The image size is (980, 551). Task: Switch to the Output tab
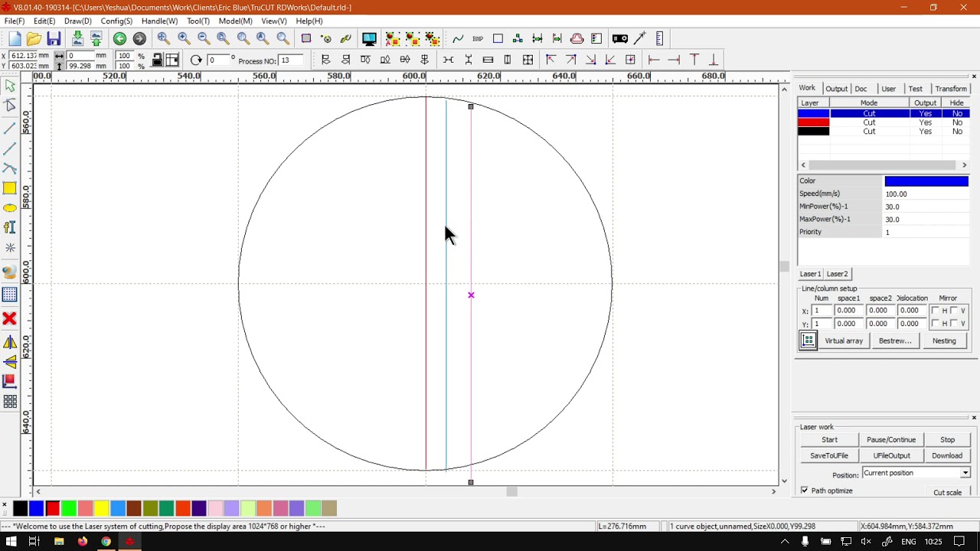tap(836, 89)
